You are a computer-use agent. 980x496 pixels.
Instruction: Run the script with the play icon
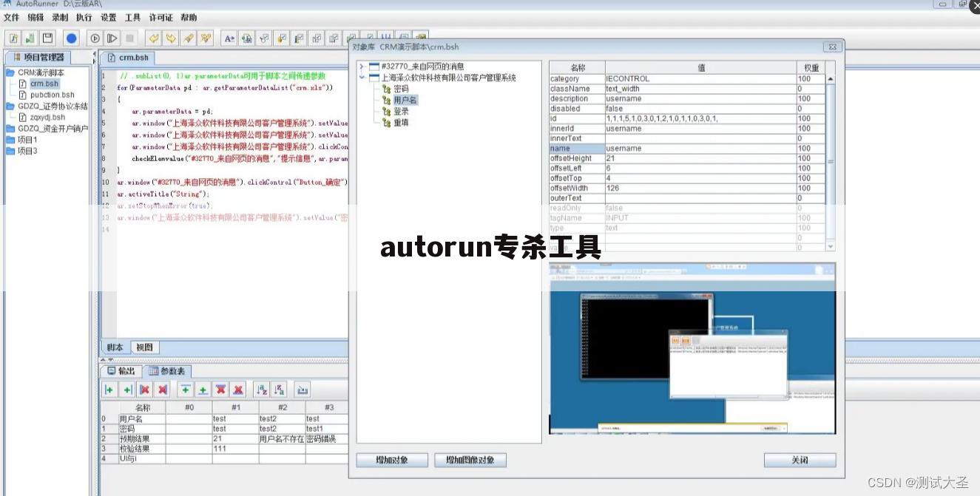tap(95, 38)
